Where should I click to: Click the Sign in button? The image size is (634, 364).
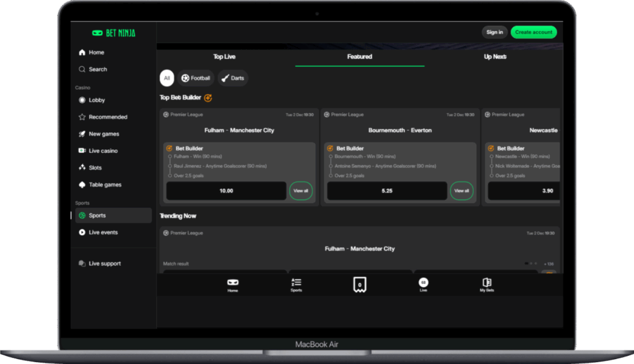click(x=494, y=32)
